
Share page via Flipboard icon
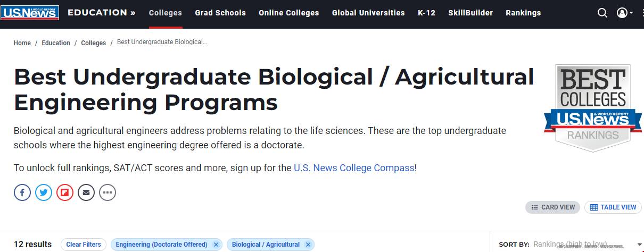pyautogui.click(x=65, y=192)
